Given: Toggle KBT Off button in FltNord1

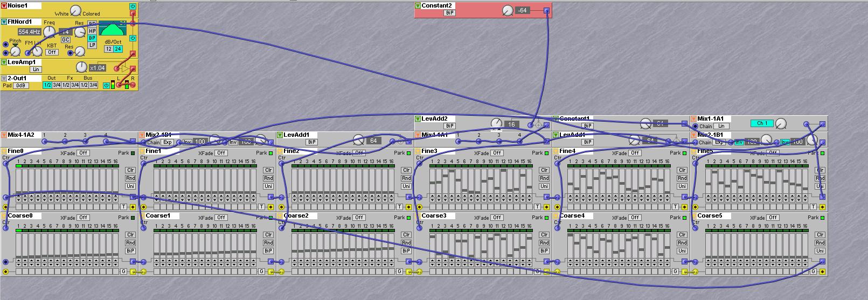Looking at the screenshot, I should click(52, 52).
